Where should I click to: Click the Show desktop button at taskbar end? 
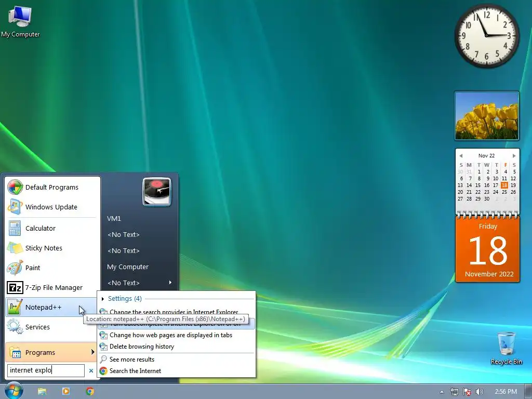click(528, 392)
